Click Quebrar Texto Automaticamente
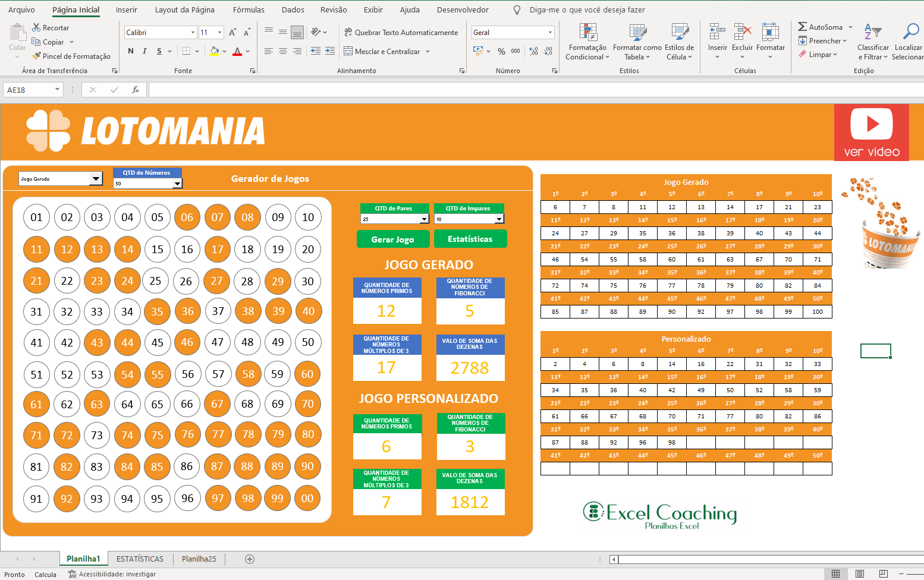The image size is (924, 580). [401, 32]
